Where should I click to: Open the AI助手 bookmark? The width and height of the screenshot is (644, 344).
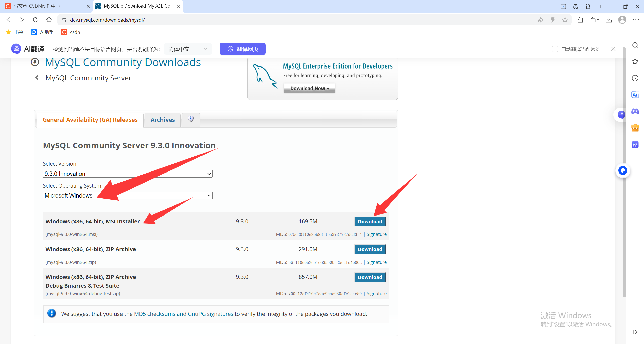pyautogui.click(x=42, y=32)
